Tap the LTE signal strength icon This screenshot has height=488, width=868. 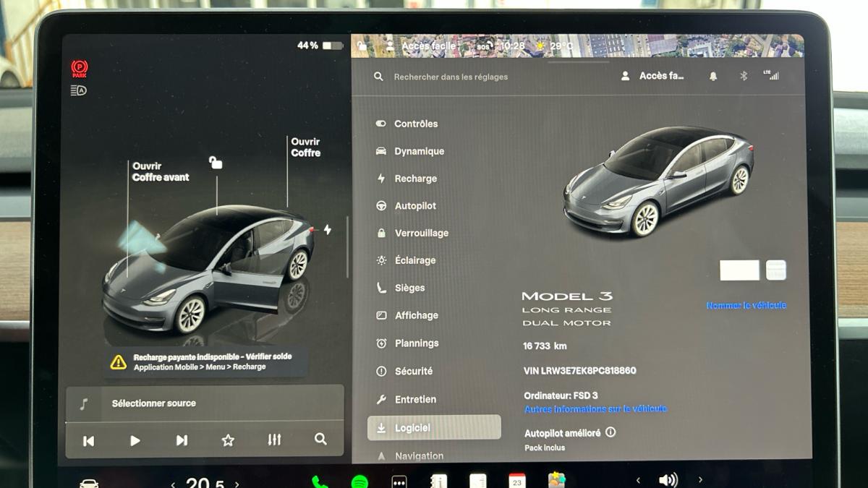(771, 74)
